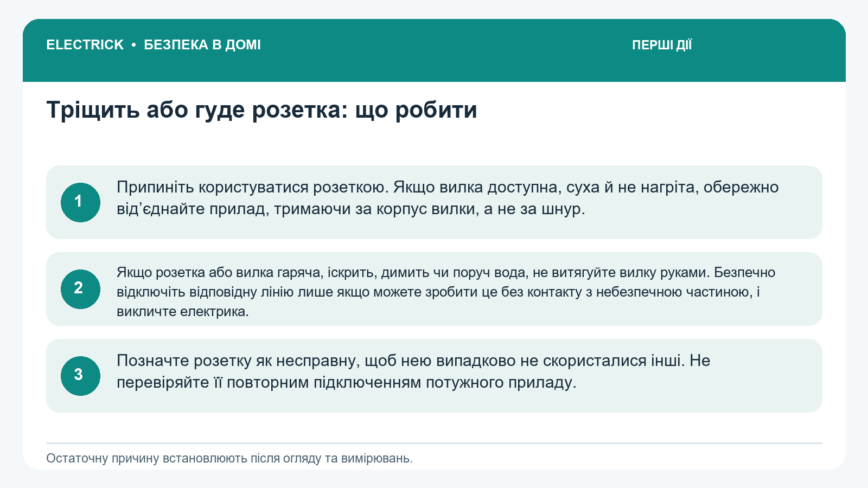This screenshot has height=488, width=868.
Task: Click the ELECTRICK • БЕЗПЕКА В ДОМІ header text
Action: coord(154,45)
